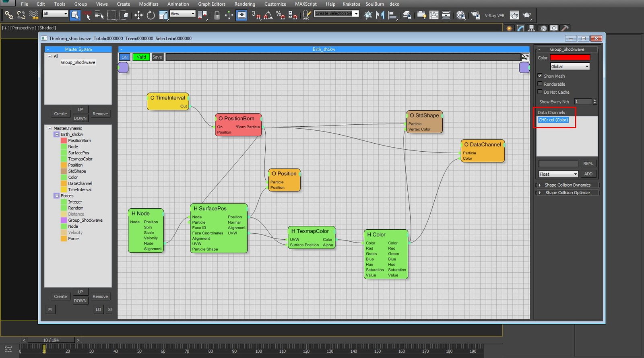Enable the Do Not Cache option
The height and width of the screenshot is (358, 644).
click(x=540, y=92)
